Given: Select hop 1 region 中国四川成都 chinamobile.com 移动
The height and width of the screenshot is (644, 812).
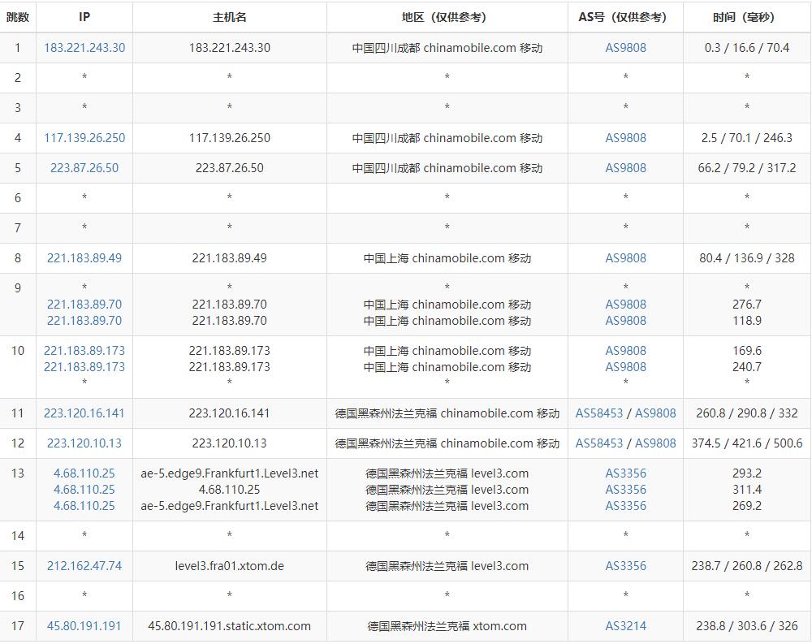Looking at the screenshot, I should click(x=447, y=48).
